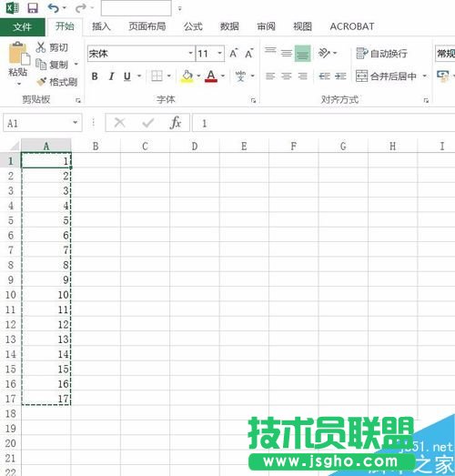Align text right
The width and height of the screenshot is (455, 476).
(303, 76)
